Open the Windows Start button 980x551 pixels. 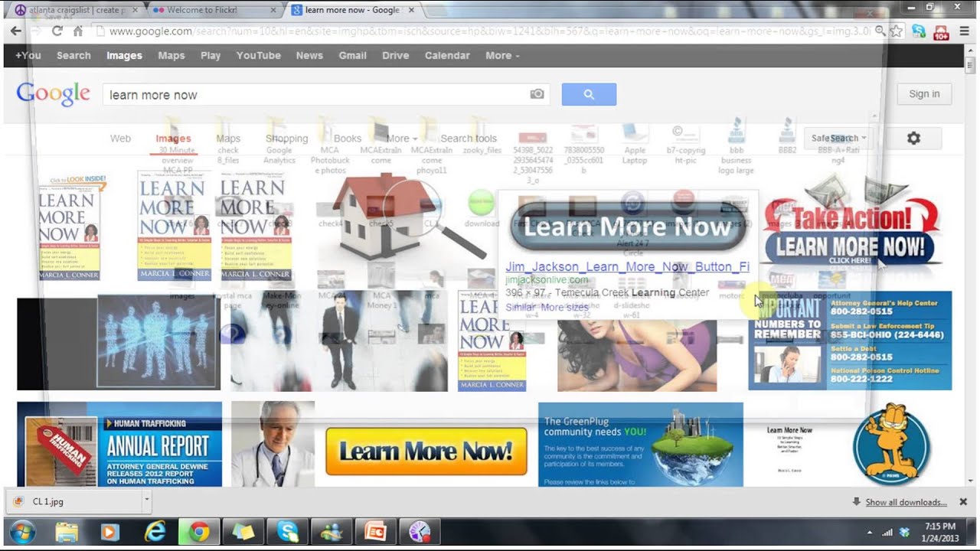[x=22, y=532]
